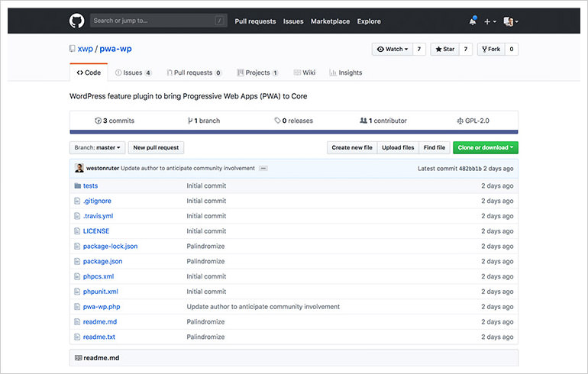
Task: Click the tests folder icon
Action: point(77,185)
